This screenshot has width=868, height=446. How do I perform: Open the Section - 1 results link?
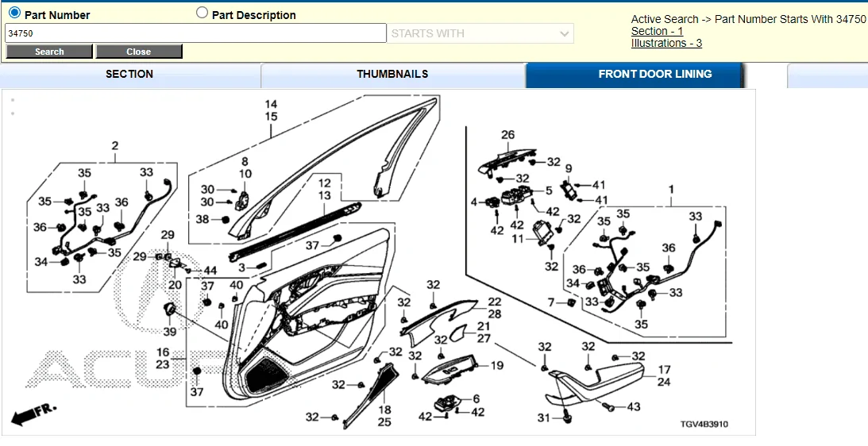[657, 31]
